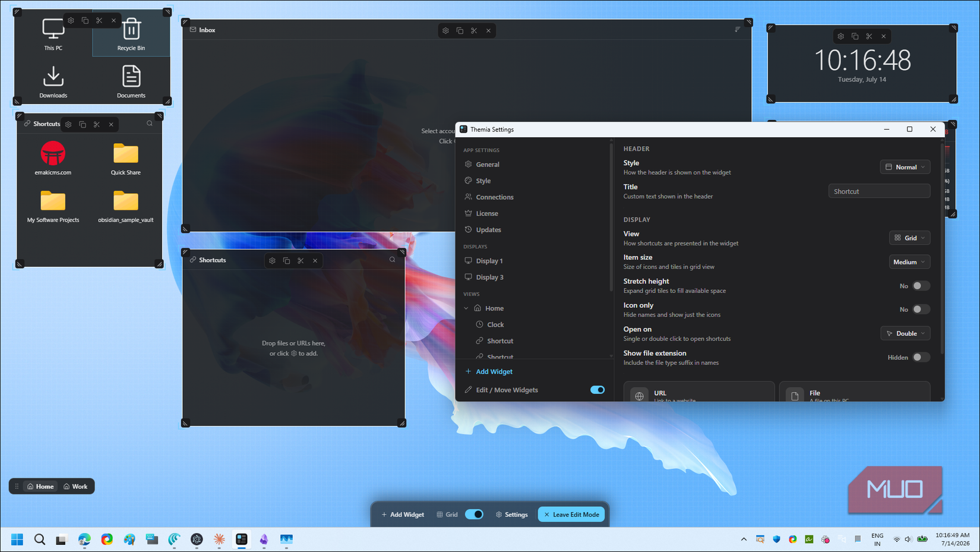Click the drag handle on the Home/Work view switcher
This screenshot has height=552, width=980.
pyautogui.click(x=17, y=486)
